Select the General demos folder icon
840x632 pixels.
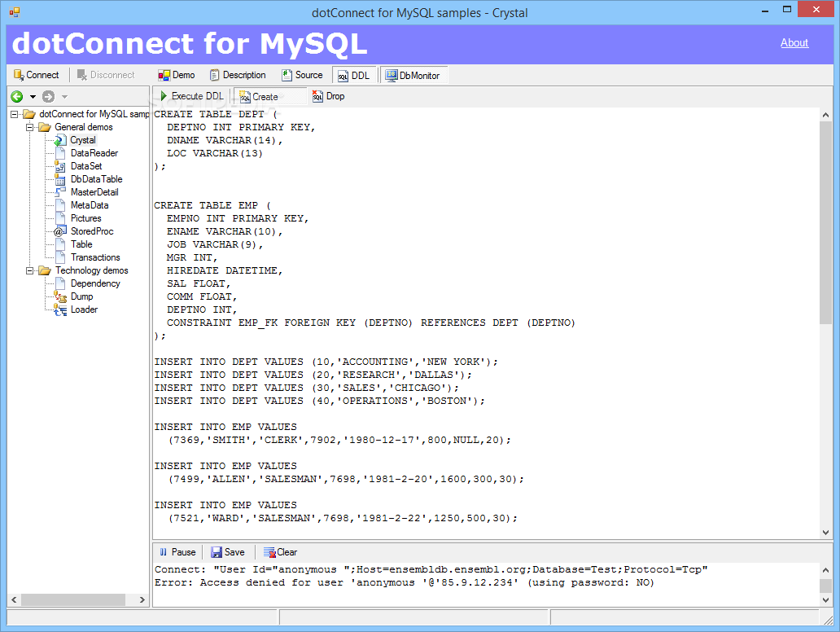[x=45, y=127]
